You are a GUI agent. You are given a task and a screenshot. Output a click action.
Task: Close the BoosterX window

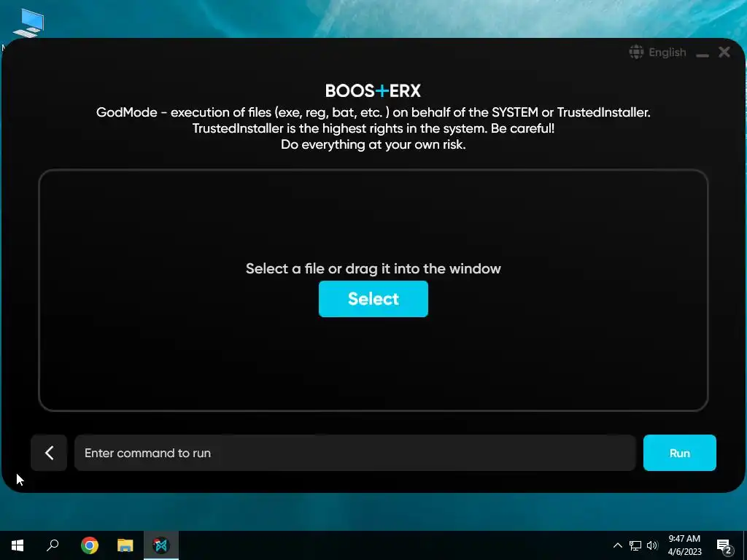(x=724, y=52)
